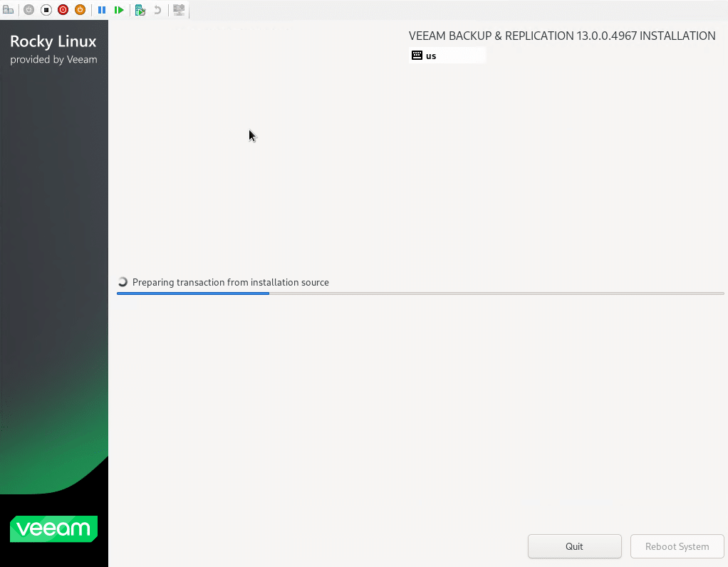Click the Preparing transaction status text

pos(230,282)
